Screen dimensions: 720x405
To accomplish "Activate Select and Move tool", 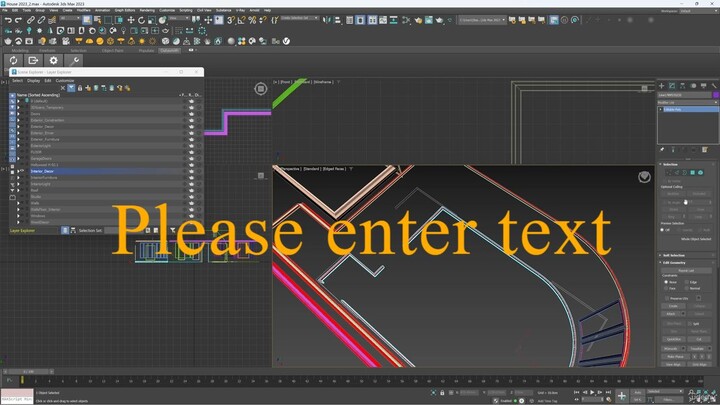I will click(131, 20).
